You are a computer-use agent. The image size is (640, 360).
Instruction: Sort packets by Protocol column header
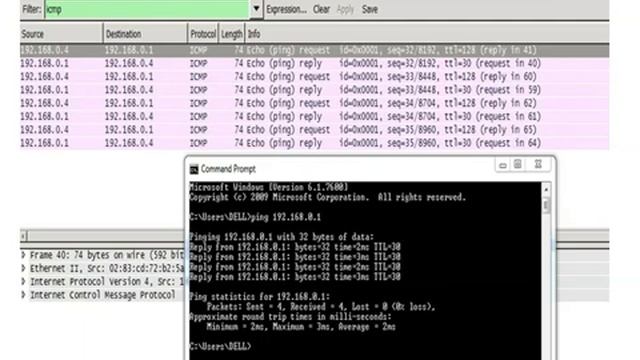point(203,34)
